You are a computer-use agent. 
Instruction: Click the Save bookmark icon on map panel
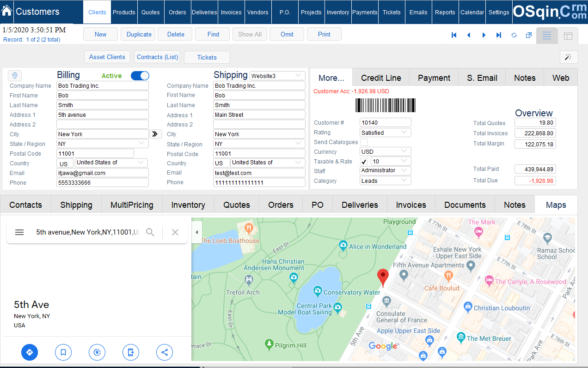pos(63,353)
